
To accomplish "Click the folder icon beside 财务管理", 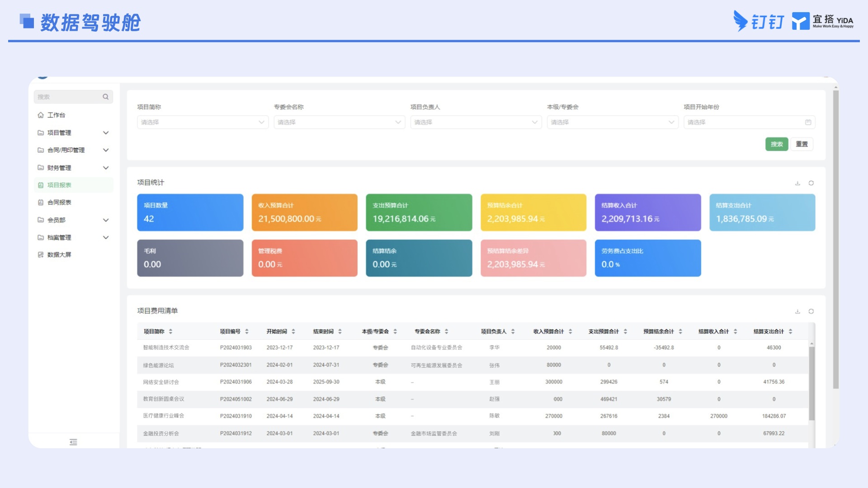I will coord(41,168).
